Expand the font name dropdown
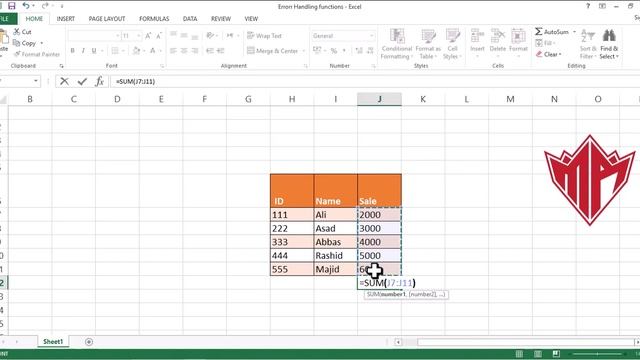The image size is (640, 360). [x=118, y=36]
